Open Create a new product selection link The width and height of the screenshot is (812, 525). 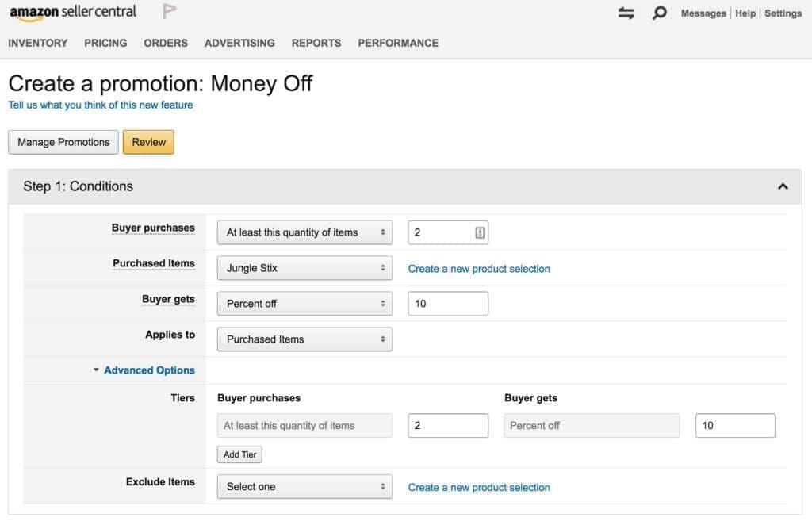coord(479,269)
